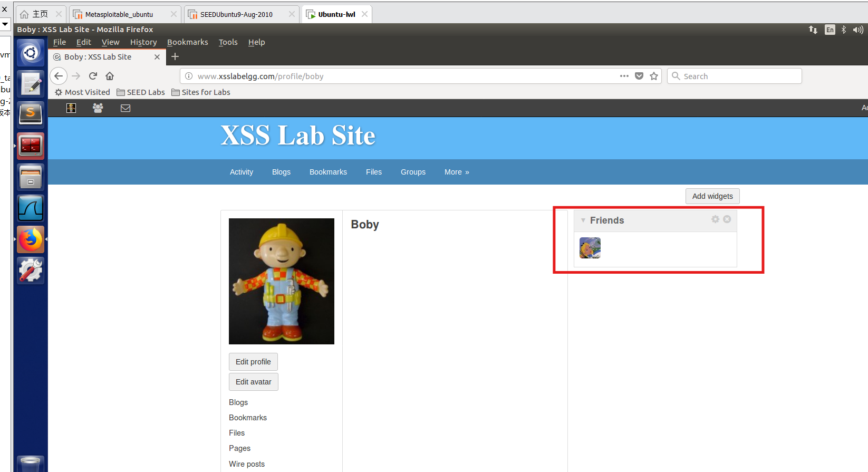Open Bookmarks in the site navigation bar
Image resolution: width=868 pixels, height=472 pixels.
click(x=328, y=172)
